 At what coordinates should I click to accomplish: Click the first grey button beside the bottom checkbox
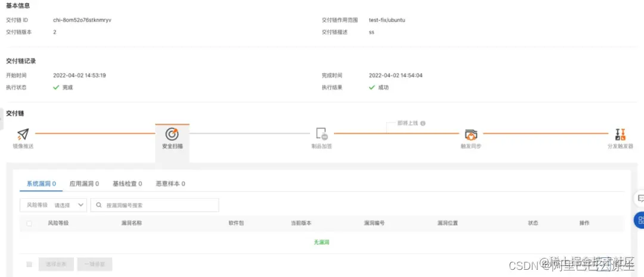pyautogui.click(x=56, y=264)
